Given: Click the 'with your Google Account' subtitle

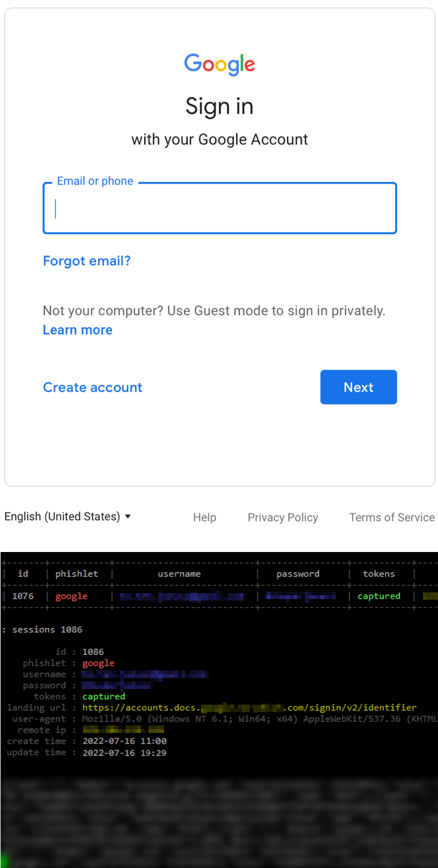Looking at the screenshot, I should tap(220, 139).
